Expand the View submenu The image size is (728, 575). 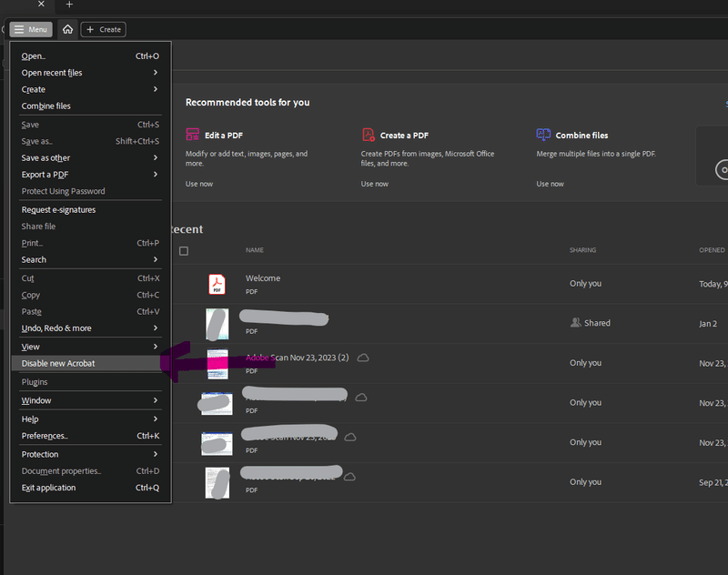[x=90, y=348]
